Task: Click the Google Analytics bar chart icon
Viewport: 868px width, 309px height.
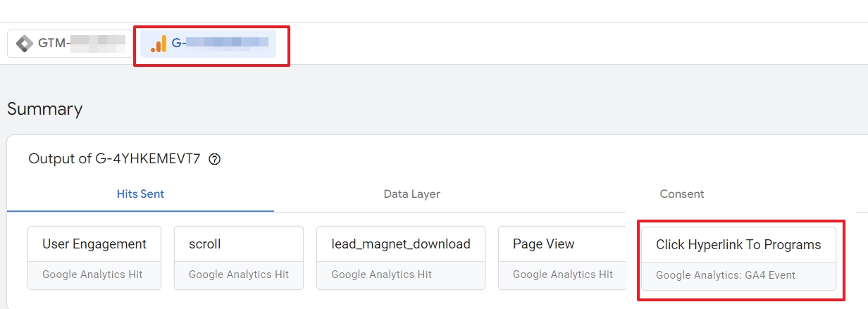Action: click(x=159, y=44)
